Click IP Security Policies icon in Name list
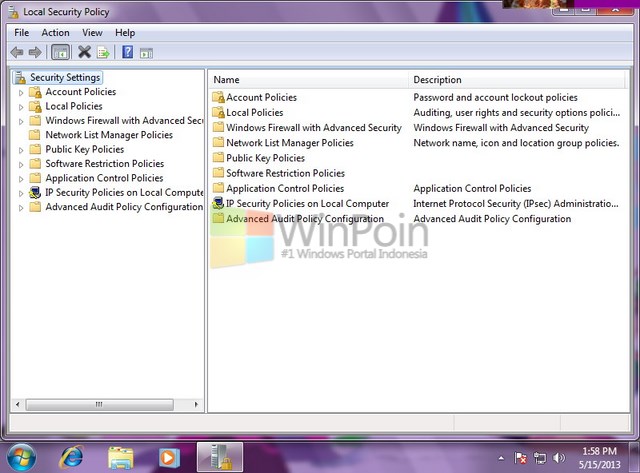The image size is (640, 473). pos(218,203)
